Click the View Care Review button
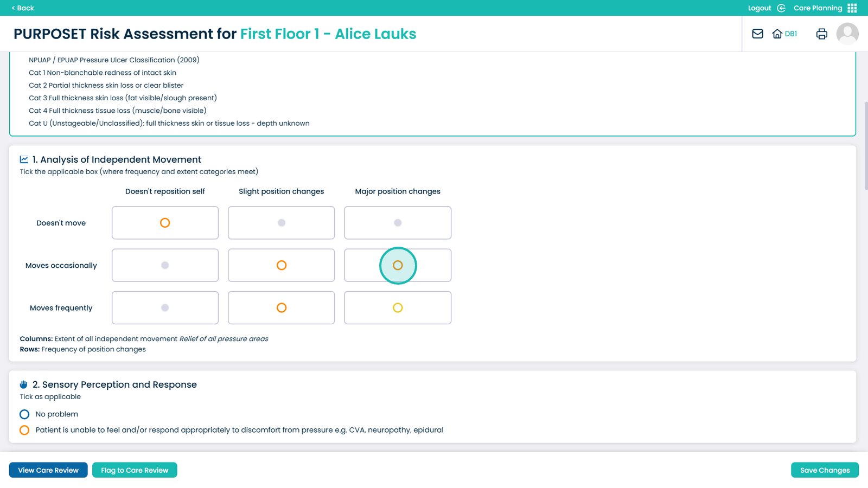The height and width of the screenshot is (488, 868). pos(48,470)
